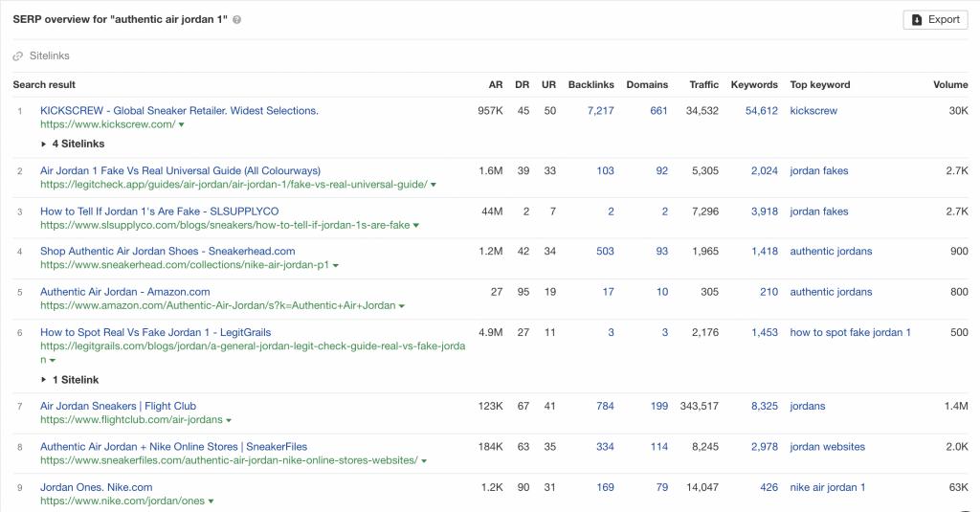Click keywords count 210 for Amazon
The width and height of the screenshot is (980, 512).
coord(768,292)
